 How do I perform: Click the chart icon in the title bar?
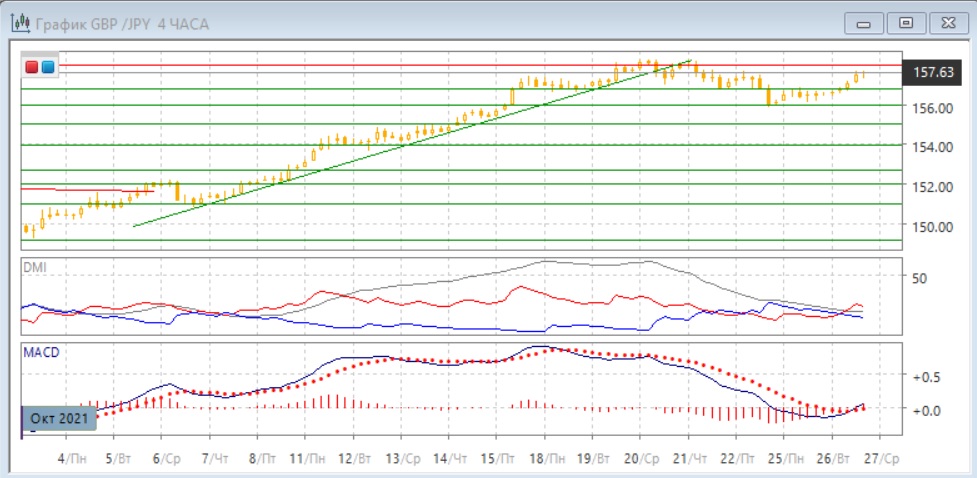coord(19,22)
